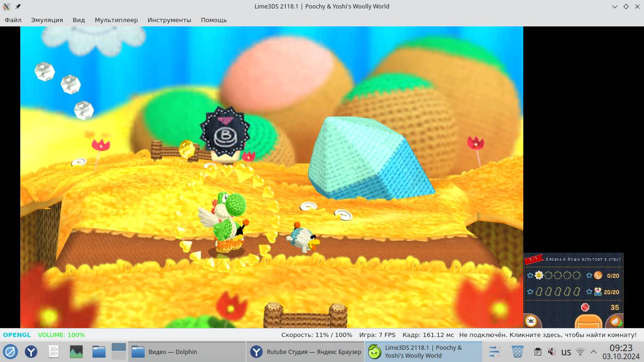Click the large blue yarn crystal

pyautogui.click(x=370, y=157)
